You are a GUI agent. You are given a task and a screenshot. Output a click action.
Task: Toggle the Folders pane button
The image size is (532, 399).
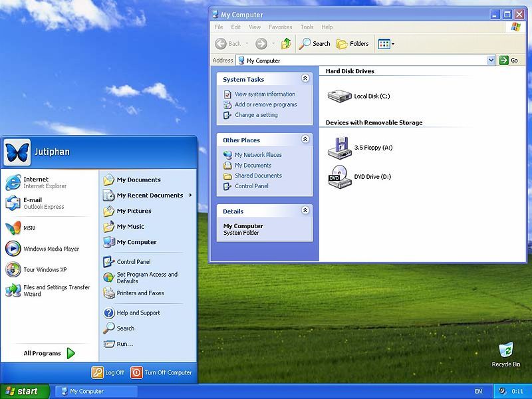tap(352, 44)
